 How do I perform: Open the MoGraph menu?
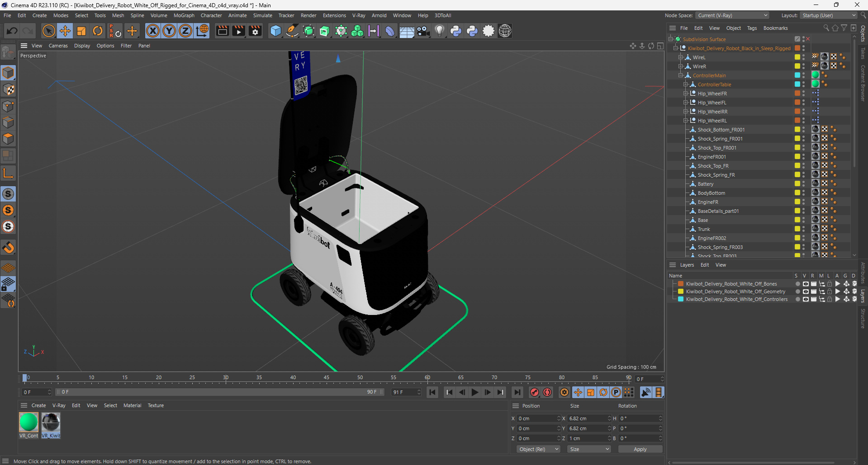point(184,15)
